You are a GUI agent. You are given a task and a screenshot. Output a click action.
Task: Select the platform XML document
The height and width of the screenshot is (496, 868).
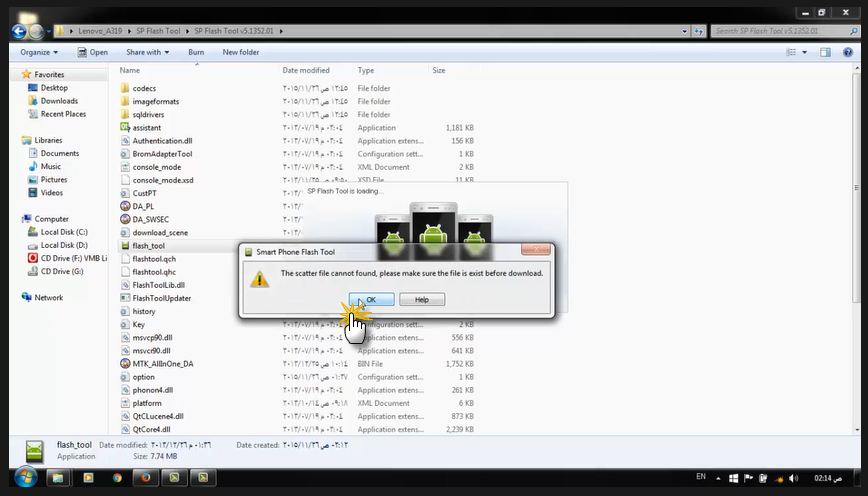147,403
